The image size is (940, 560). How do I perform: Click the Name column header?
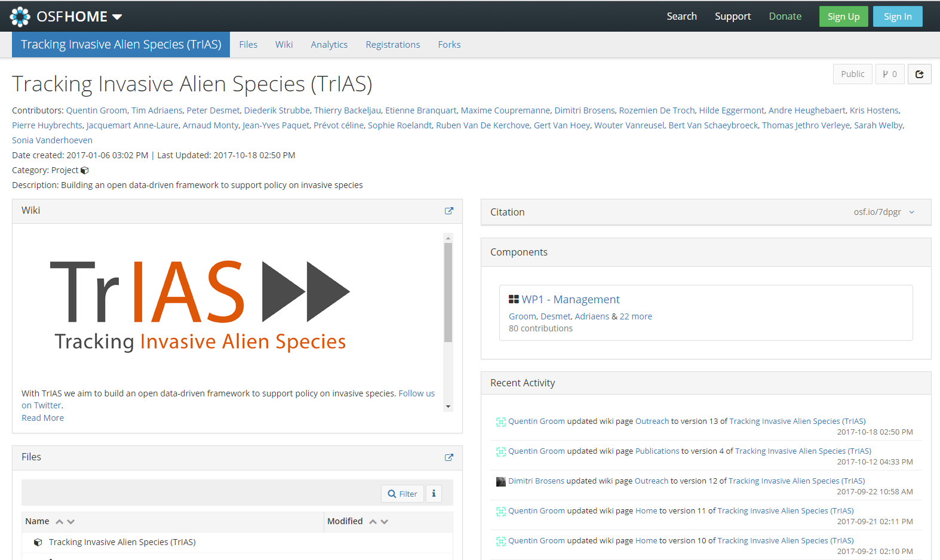(x=37, y=521)
